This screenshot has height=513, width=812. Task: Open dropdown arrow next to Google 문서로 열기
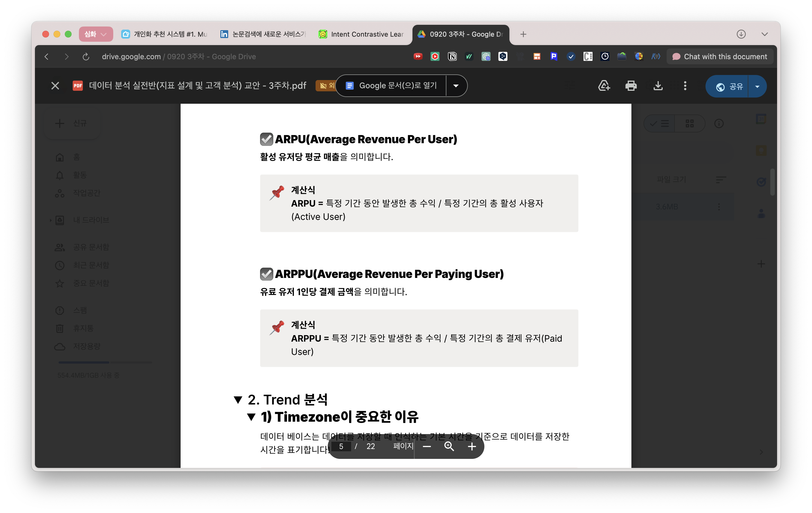pos(456,86)
